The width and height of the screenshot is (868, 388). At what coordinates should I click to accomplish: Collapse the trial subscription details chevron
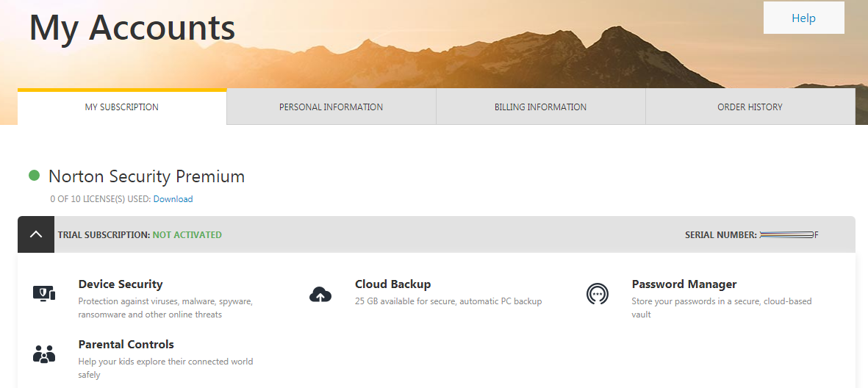click(x=36, y=234)
